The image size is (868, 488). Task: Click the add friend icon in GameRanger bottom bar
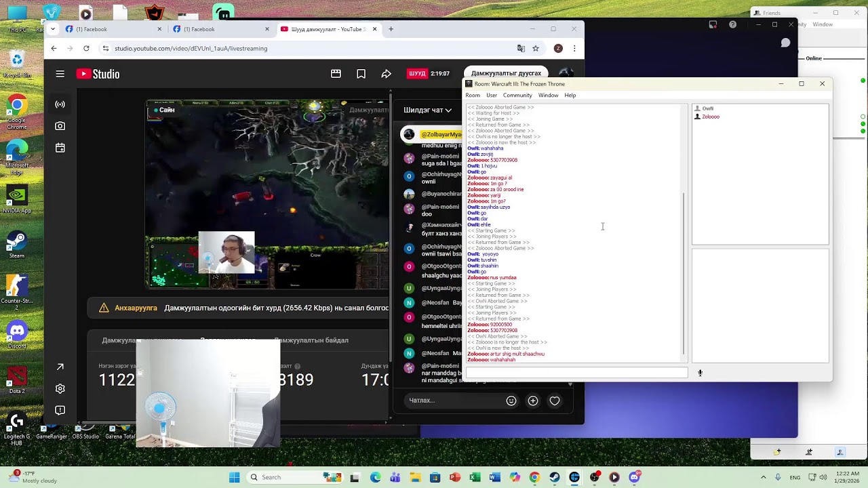[809, 452]
